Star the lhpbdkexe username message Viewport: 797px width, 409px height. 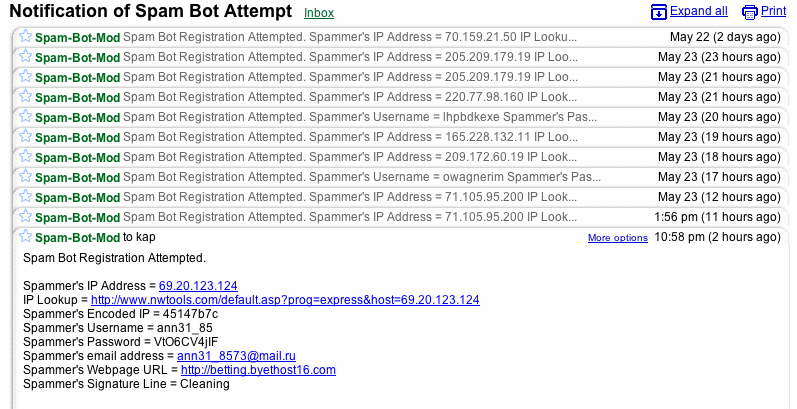click(26, 116)
